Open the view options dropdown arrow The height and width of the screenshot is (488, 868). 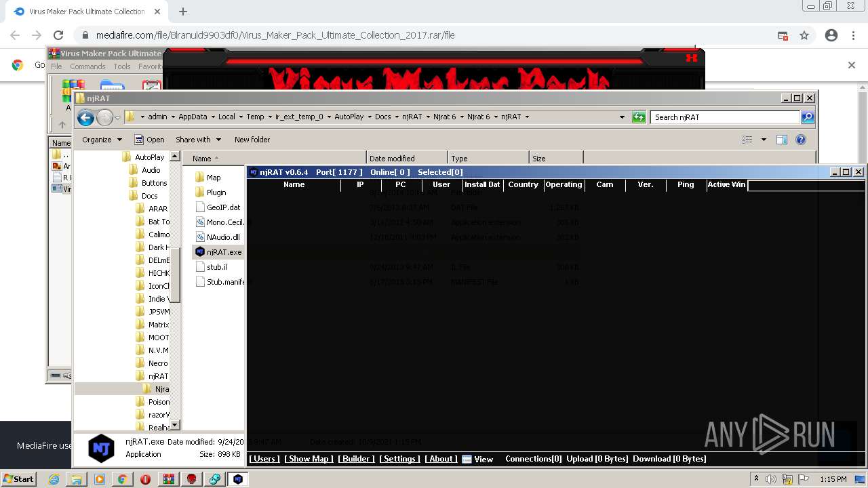tap(764, 140)
